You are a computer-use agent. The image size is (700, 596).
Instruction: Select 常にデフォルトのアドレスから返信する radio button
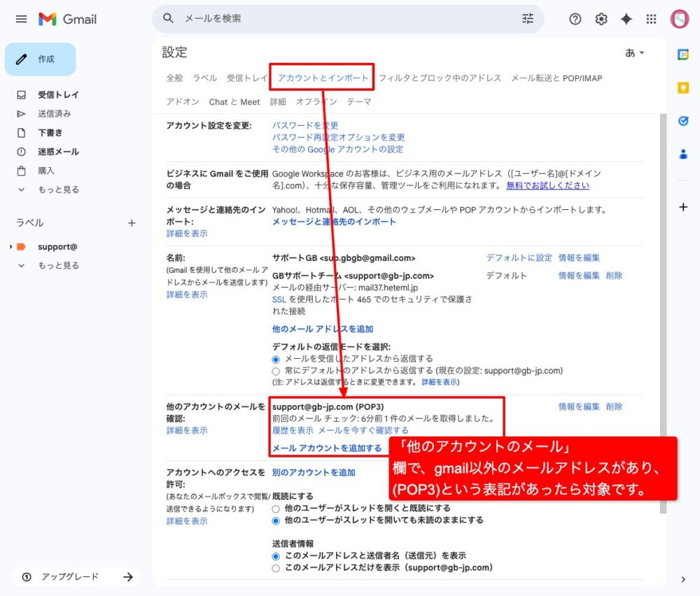pyautogui.click(x=276, y=371)
